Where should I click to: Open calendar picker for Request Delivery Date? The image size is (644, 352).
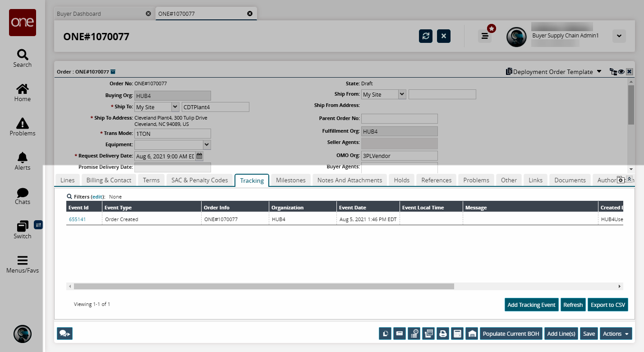(x=199, y=156)
